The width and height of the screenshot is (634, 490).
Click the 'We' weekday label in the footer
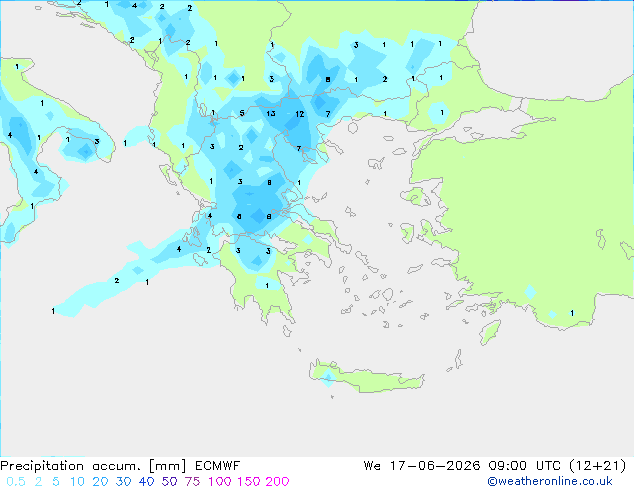point(372,466)
